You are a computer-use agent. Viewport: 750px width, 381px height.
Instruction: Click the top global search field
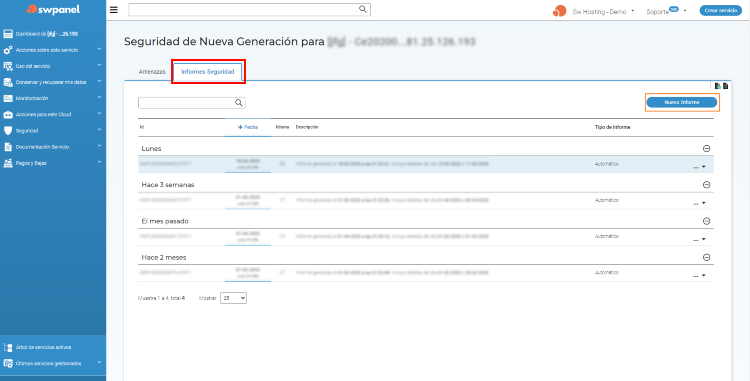(x=249, y=10)
